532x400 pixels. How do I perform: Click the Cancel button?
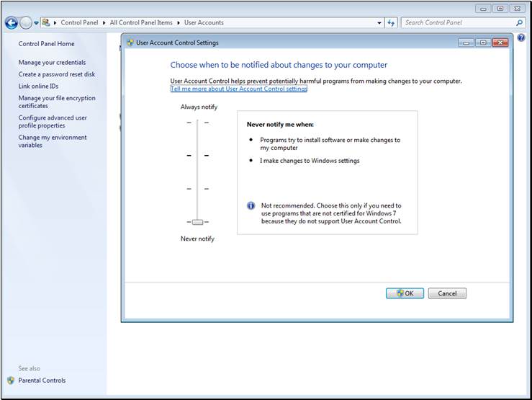tap(447, 293)
